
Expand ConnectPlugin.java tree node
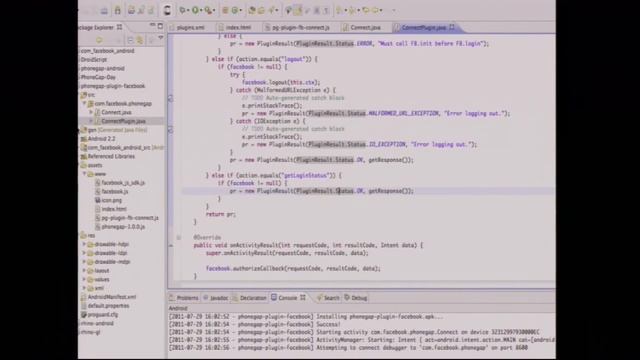(x=91, y=121)
